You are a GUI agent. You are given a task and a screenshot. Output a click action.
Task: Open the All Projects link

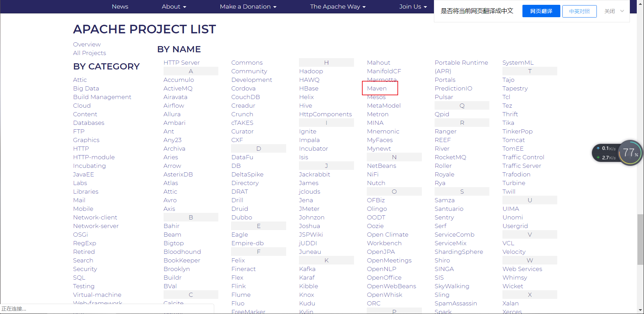(x=90, y=53)
